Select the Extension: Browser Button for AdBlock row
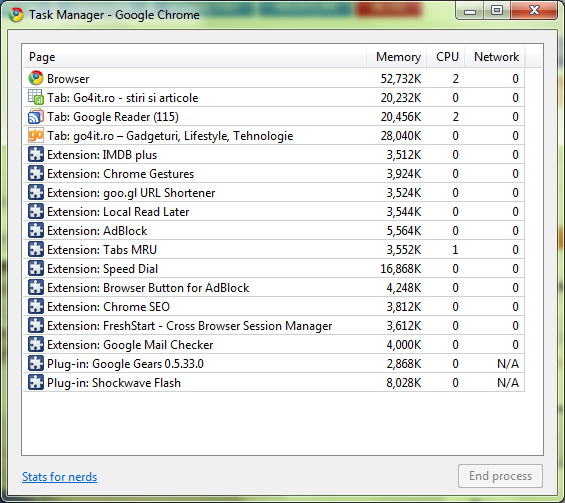This screenshot has width=565, height=503. (x=274, y=288)
